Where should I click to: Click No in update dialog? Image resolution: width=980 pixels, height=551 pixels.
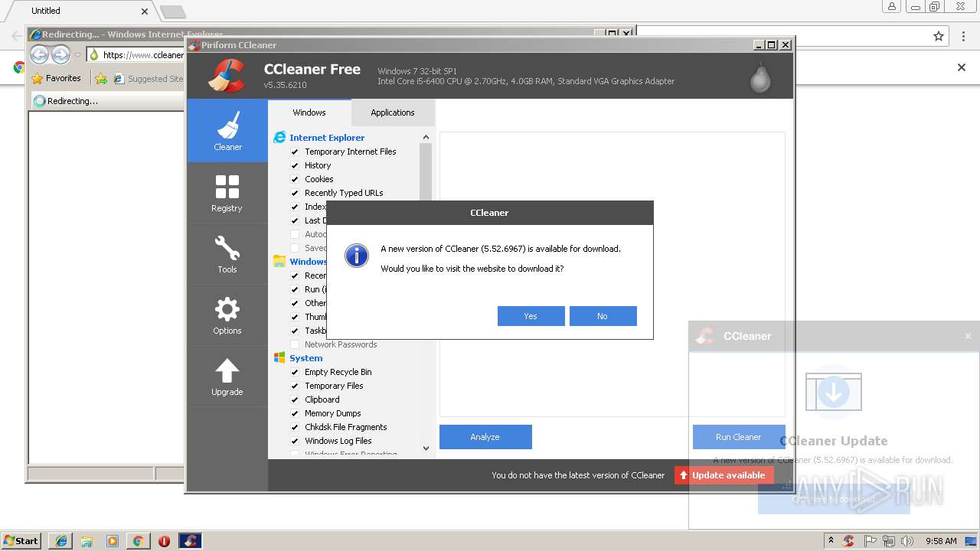pos(603,316)
